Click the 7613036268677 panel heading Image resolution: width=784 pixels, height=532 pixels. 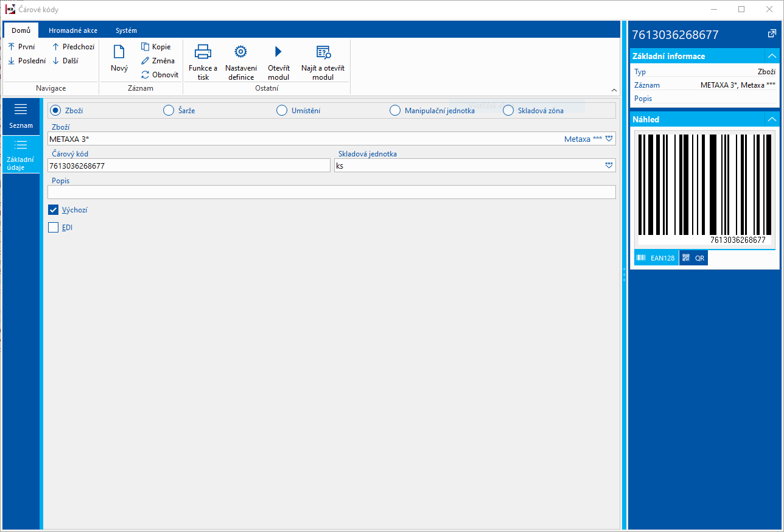tap(676, 35)
